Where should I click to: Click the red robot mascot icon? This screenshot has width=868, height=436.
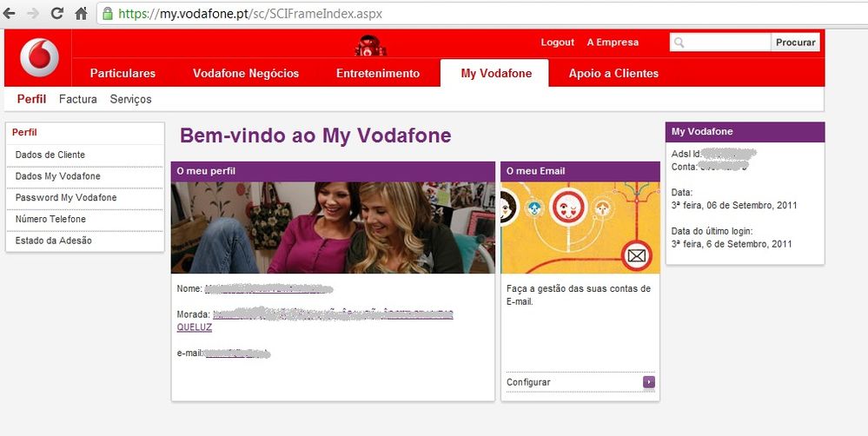[x=370, y=45]
